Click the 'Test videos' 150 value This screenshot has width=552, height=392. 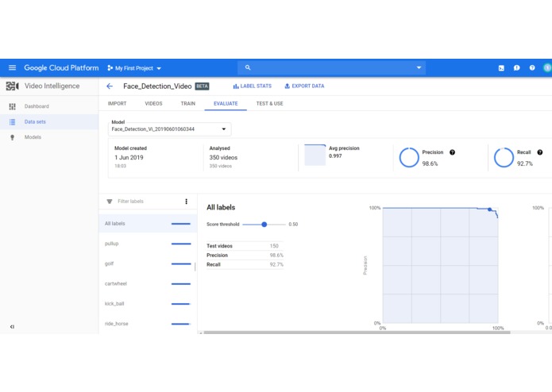coord(274,246)
